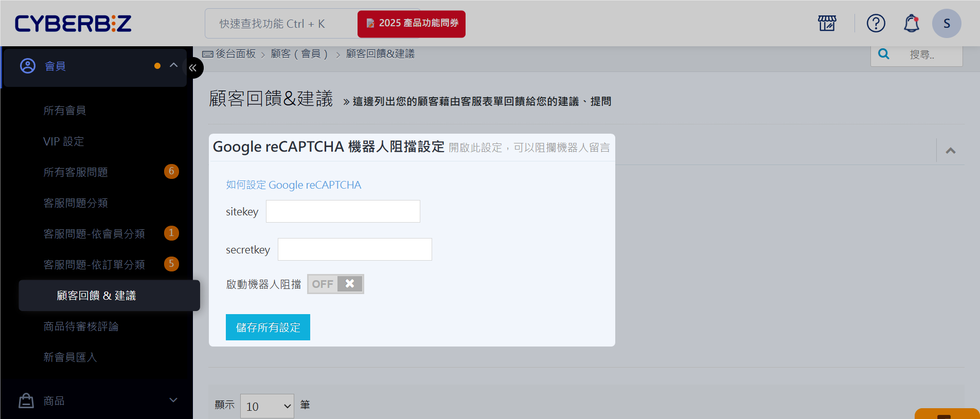Image resolution: width=980 pixels, height=419 pixels.
Task: Collapse the sidebar with double-arrow button
Action: (193, 68)
